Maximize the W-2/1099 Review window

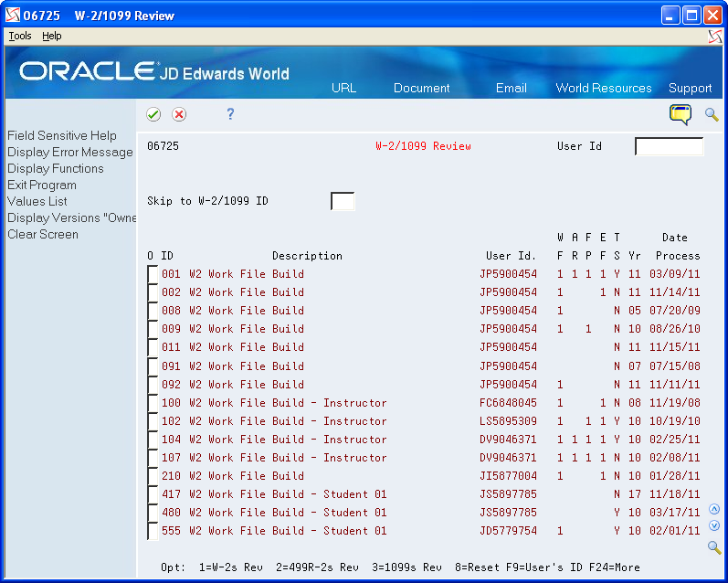point(691,16)
